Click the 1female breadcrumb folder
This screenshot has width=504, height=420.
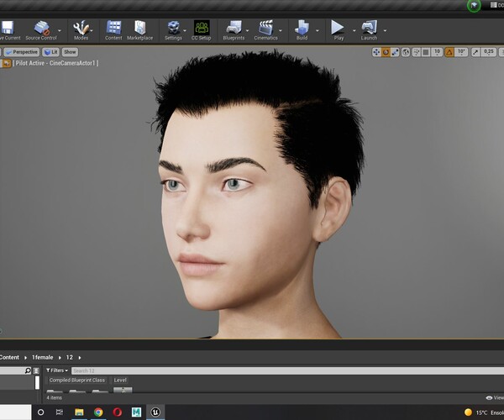[43, 357]
